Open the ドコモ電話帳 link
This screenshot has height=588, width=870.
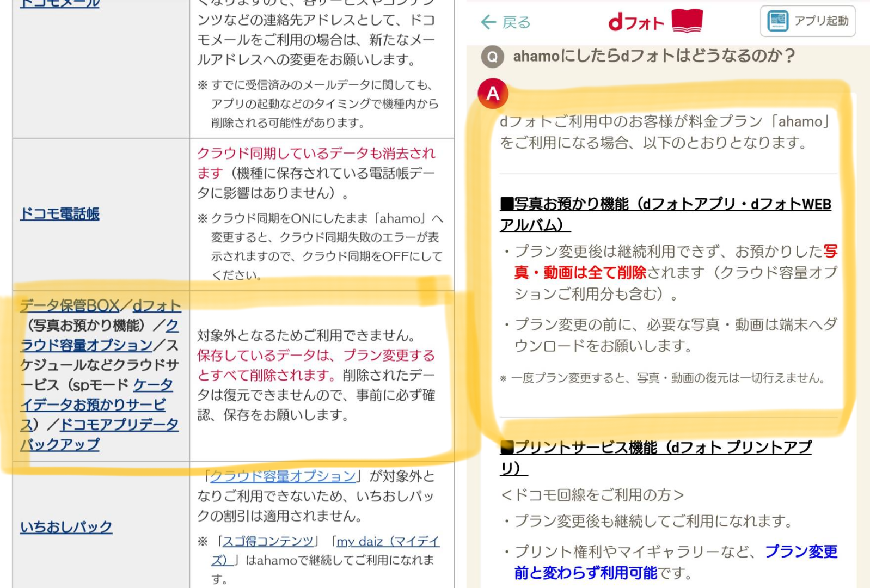(60, 214)
